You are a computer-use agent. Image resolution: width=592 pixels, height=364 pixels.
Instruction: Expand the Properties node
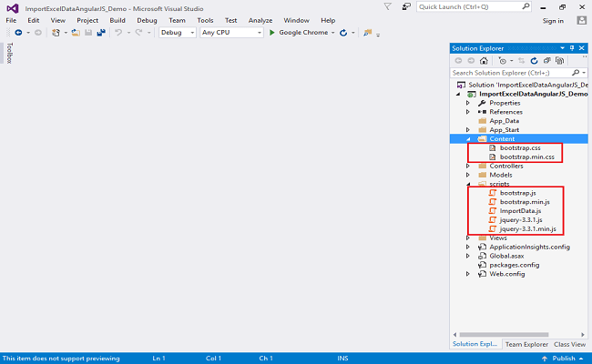pyautogui.click(x=468, y=103)
